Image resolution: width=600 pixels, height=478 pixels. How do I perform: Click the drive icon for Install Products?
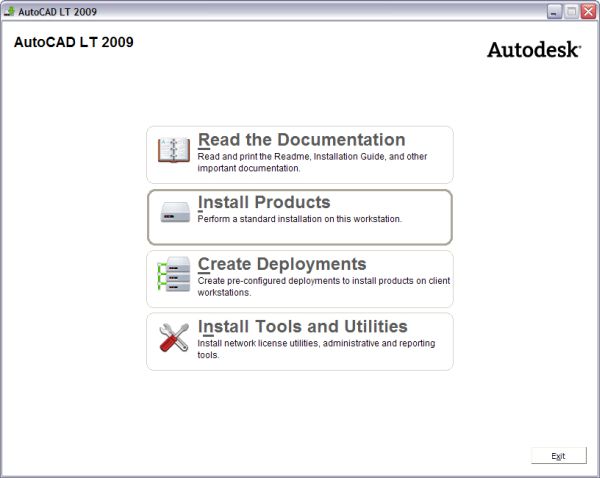pos(175,212)
